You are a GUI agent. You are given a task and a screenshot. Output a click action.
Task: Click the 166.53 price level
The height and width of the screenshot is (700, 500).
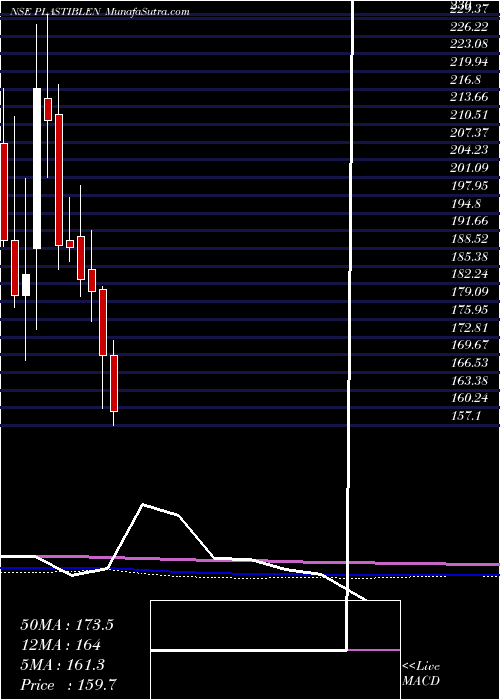[x=471, y=363]
